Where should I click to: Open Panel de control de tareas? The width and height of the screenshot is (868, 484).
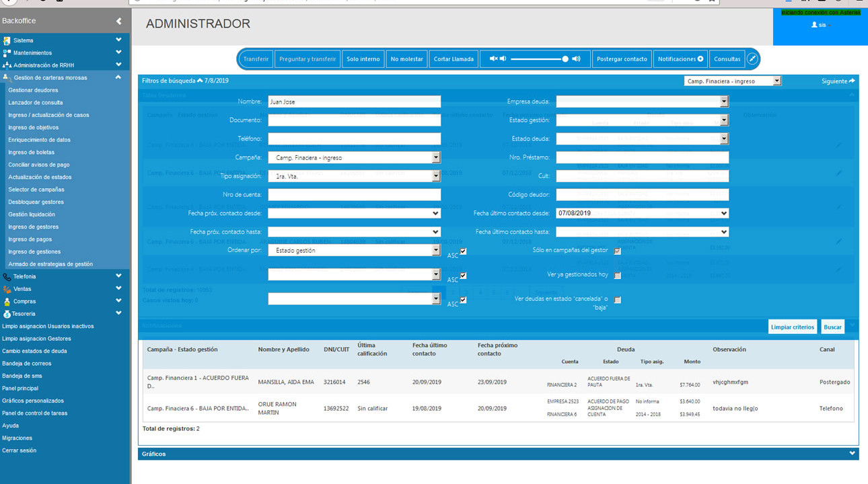pos(35,413)
